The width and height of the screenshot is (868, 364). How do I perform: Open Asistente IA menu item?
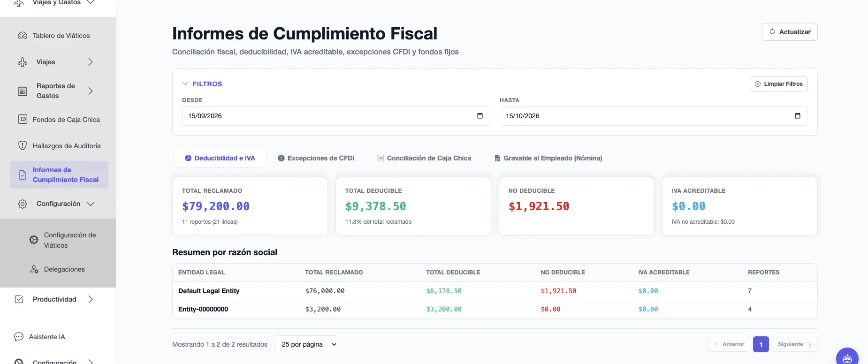47,337
